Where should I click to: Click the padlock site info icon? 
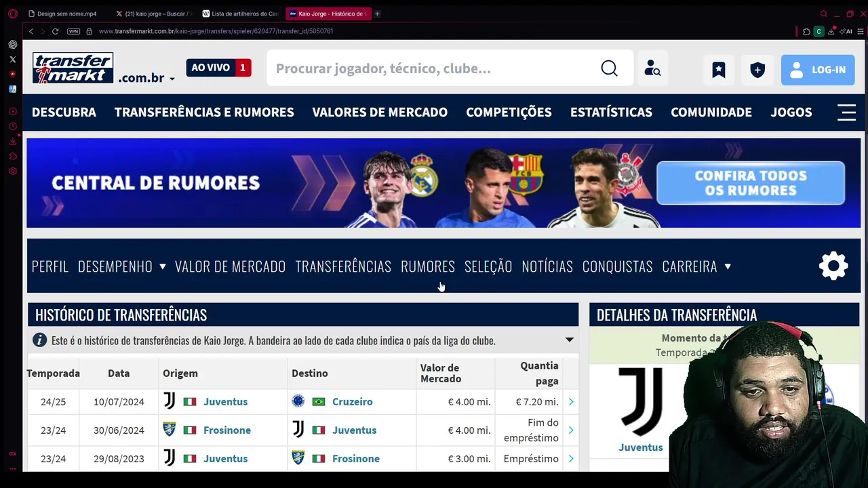[89, 31]
